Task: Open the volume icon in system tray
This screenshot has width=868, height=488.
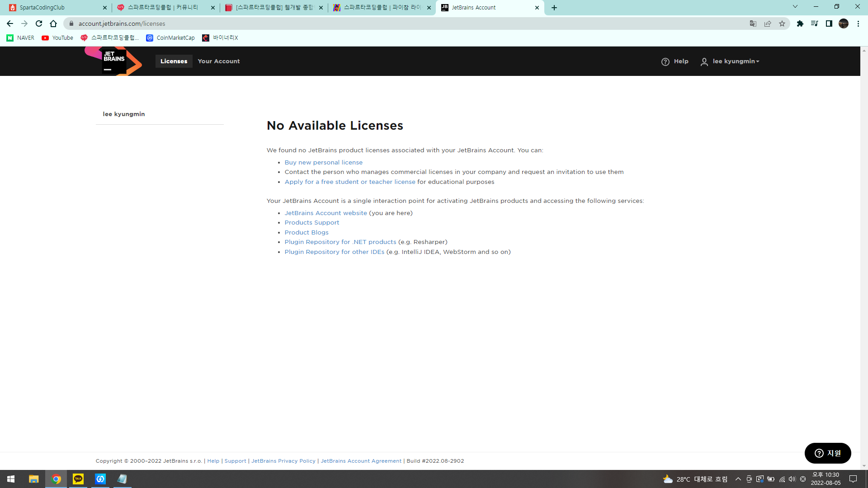Action: tap(792, 479)
